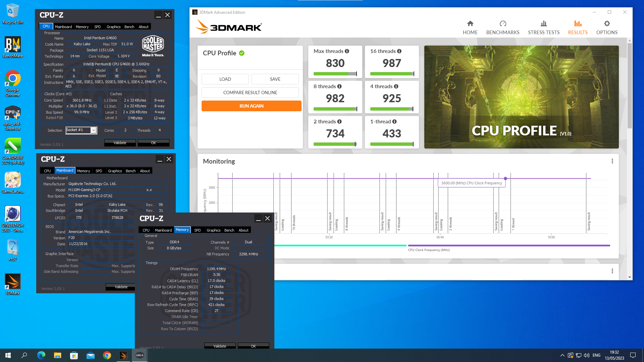Open the RESULTS section in 3DMark
The width and height of the screenshot is (644, 362).
pyautogui.click(x=578, y=27)
